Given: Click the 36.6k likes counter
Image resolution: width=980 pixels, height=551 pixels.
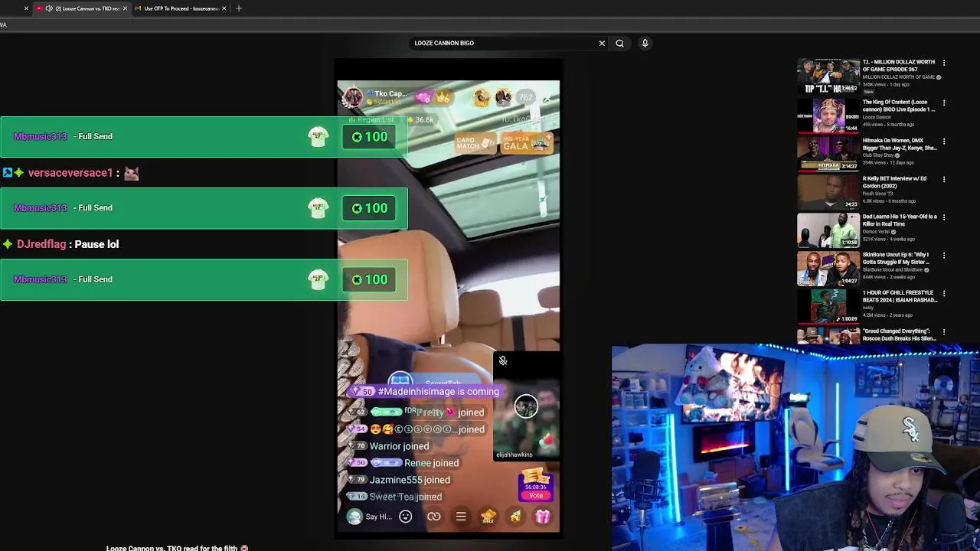Looking at the screenshot, I should click(x=420, y=119).
